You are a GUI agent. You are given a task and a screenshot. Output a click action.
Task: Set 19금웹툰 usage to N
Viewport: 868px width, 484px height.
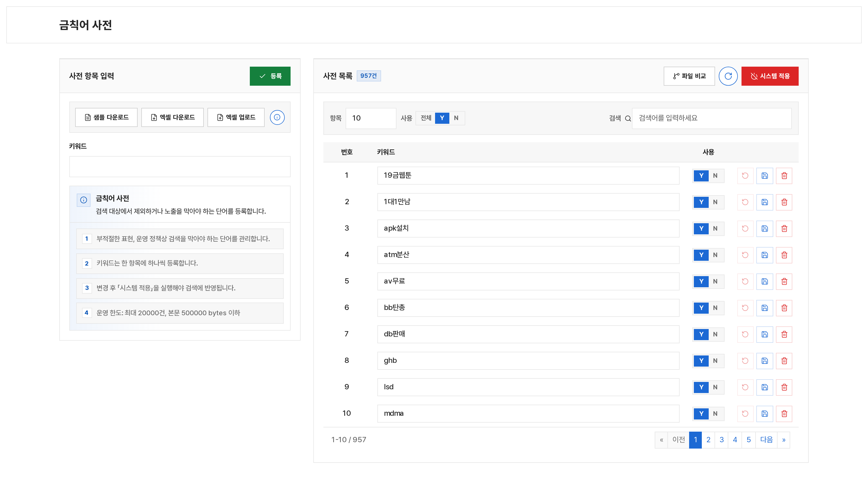pos(715,175)
